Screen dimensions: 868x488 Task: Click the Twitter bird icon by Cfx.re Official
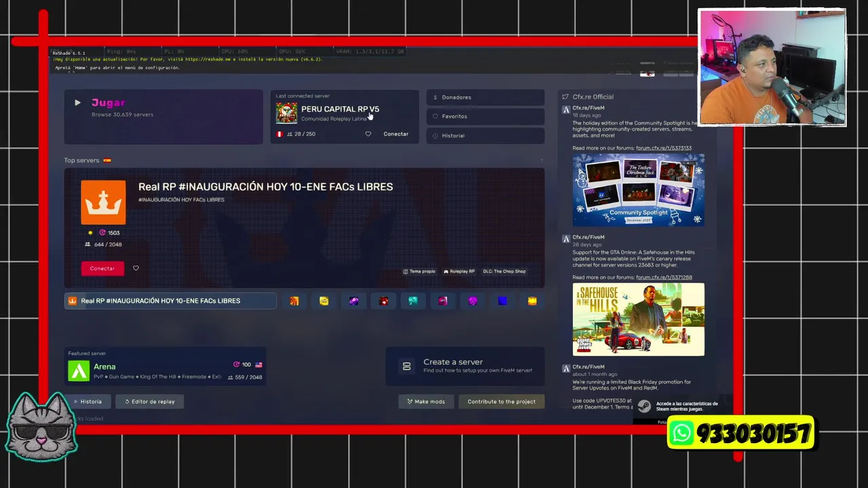click(566, 97)
